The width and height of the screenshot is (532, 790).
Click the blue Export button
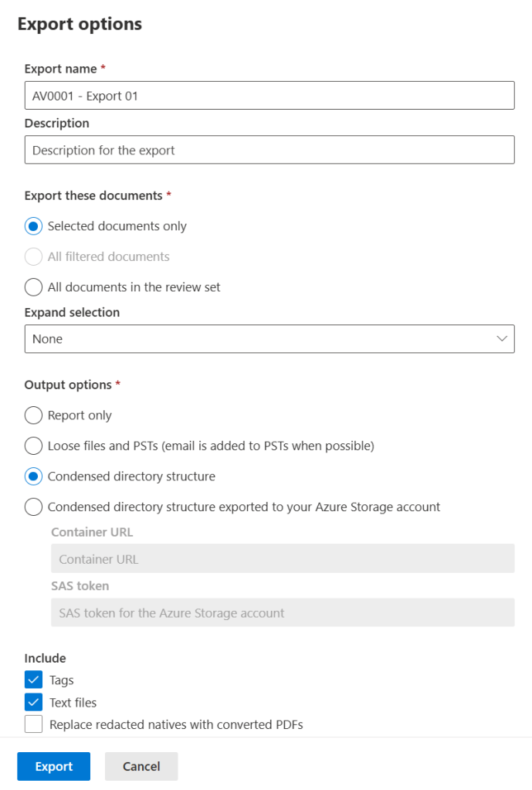click(54, 766)
